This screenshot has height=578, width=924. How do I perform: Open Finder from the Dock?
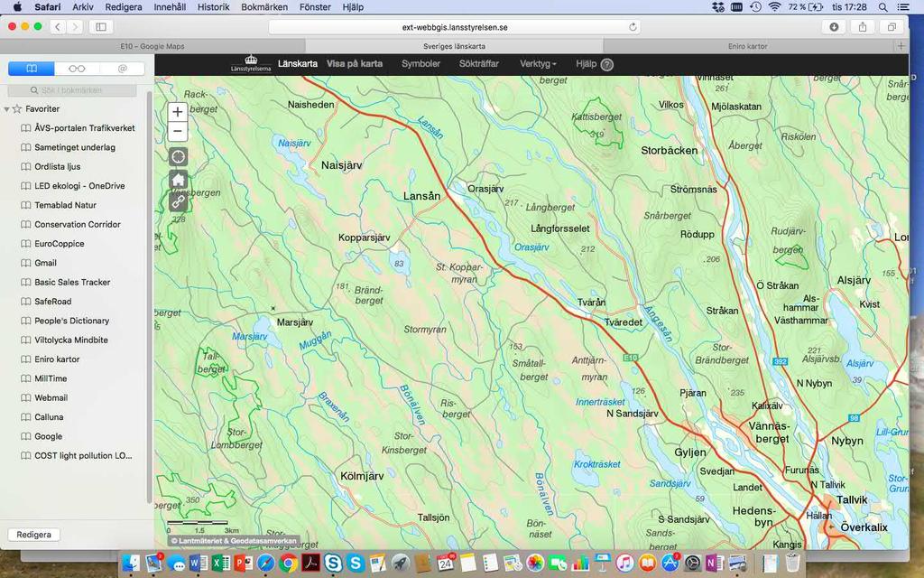132,564
